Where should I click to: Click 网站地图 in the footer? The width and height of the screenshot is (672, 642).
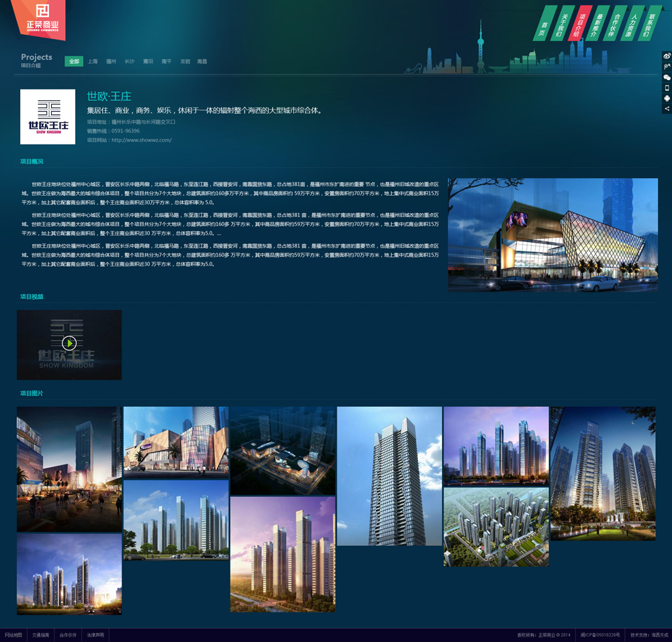pyautogui.click(x=13, y=635)
